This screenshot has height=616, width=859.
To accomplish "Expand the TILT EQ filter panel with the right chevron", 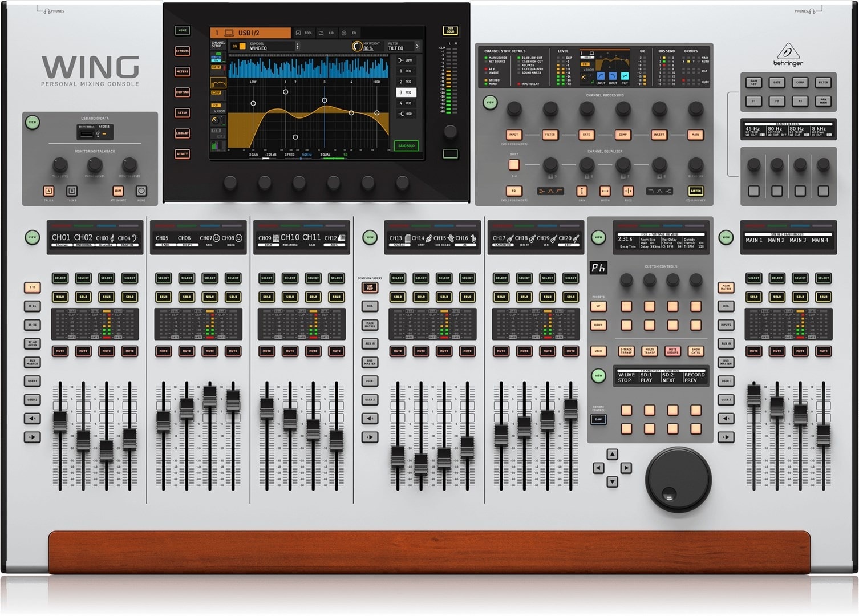I will click(417, 46).
